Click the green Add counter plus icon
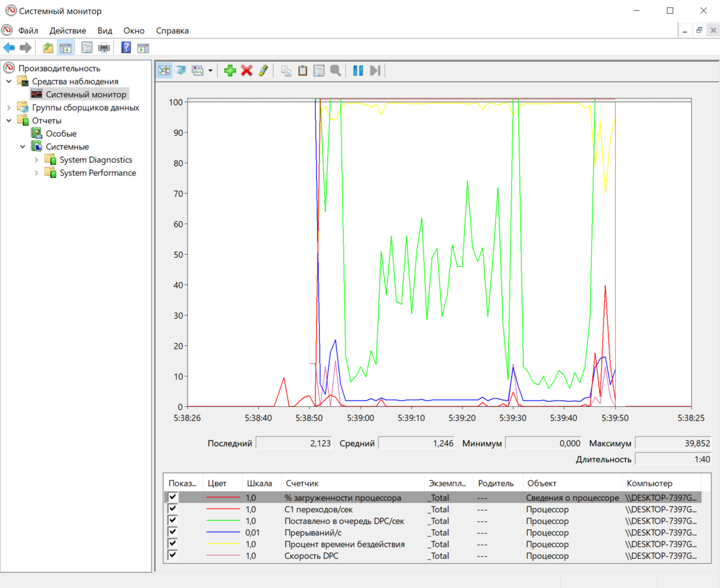The width and height of the screenshot is (720, 588). [x=230, y=71]
